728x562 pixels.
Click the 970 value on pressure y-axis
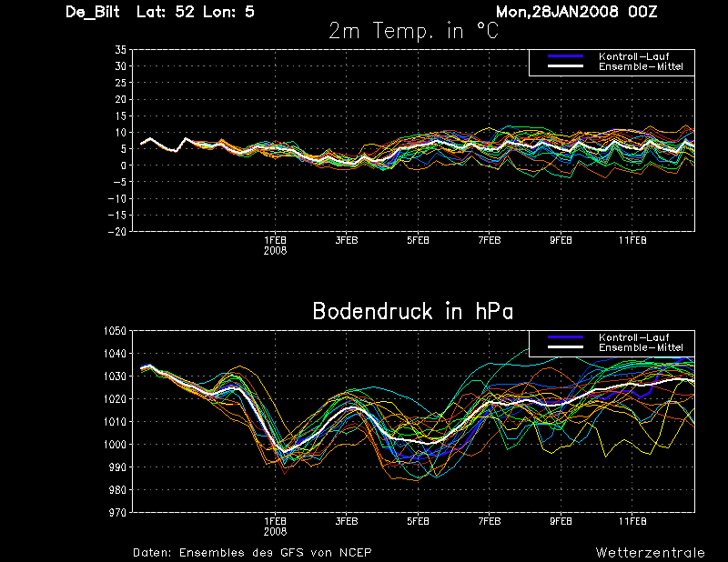pyautogui.click(x=117, y=513)
